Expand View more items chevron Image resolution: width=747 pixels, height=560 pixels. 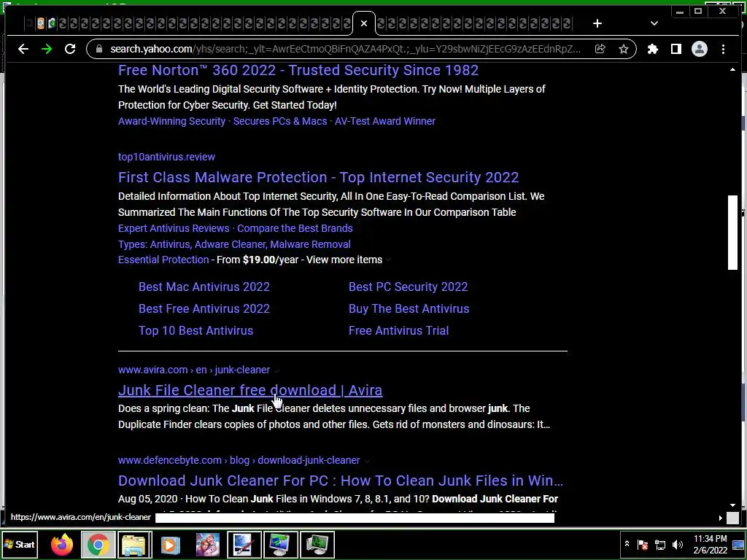[x=388, y=260]
